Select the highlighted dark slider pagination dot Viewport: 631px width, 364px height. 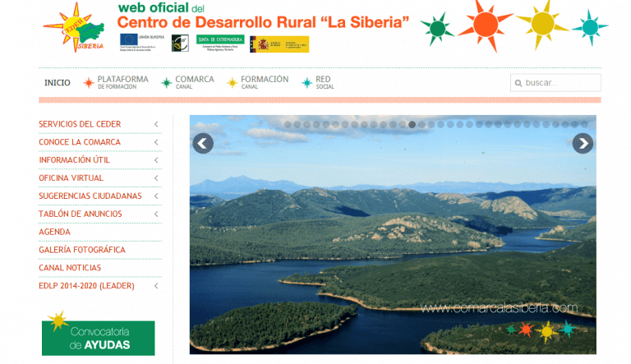tap(412, 125)
